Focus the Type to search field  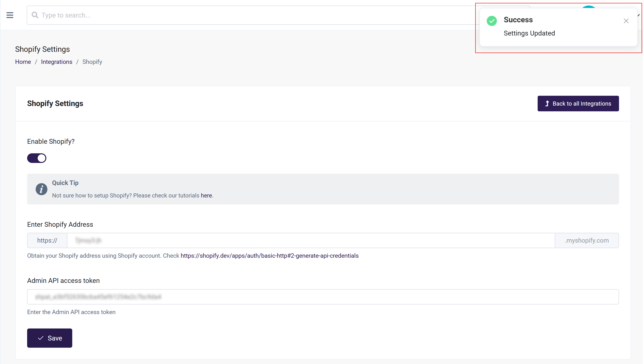[x=250, y=15]
